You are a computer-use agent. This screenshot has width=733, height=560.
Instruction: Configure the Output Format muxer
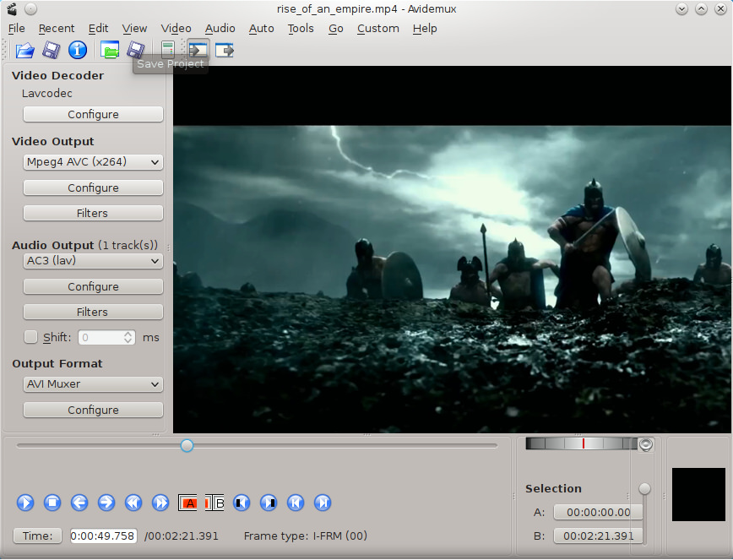[93, 410]
